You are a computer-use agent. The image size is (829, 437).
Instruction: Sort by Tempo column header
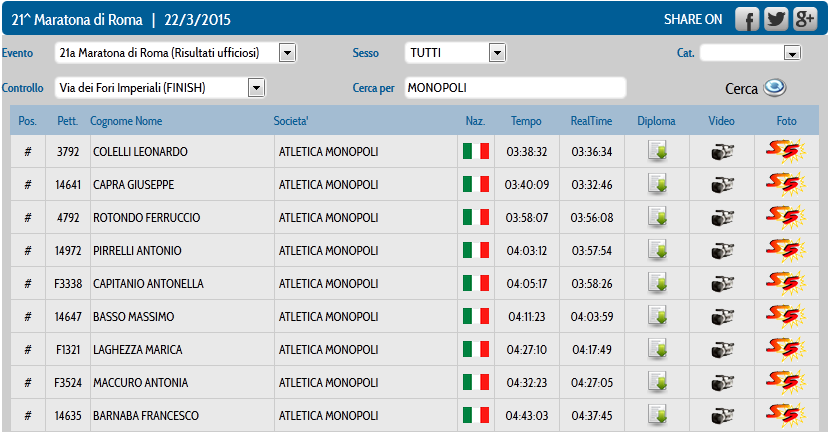pos(526,121)
